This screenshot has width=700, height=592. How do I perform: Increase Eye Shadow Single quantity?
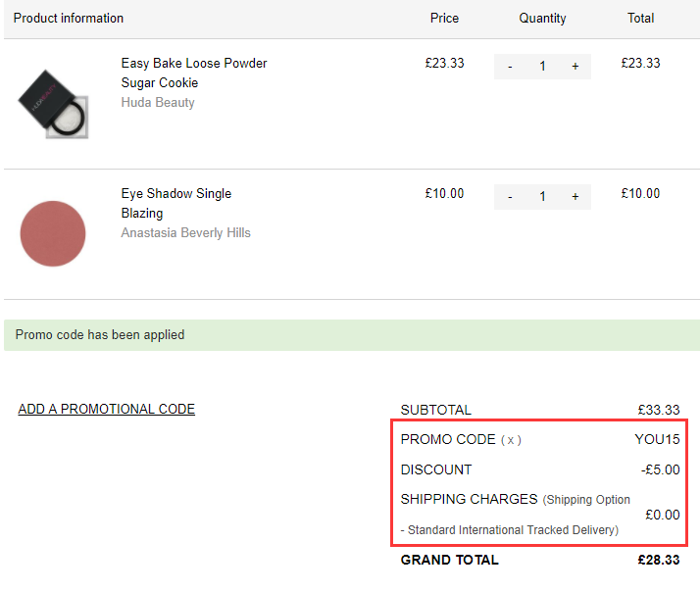(x=575, y=197)
